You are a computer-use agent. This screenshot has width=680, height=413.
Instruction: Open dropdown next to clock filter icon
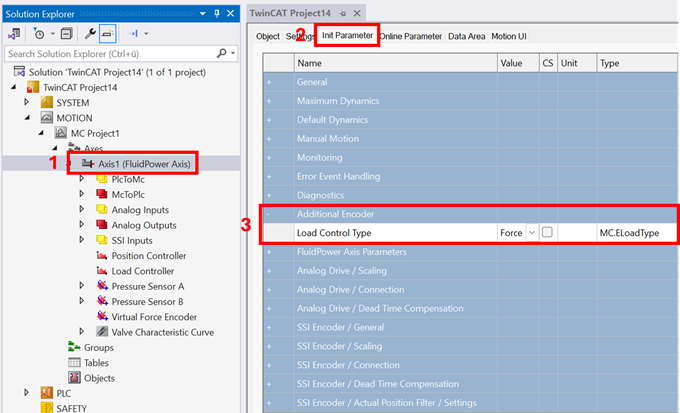tap(52, 33)
